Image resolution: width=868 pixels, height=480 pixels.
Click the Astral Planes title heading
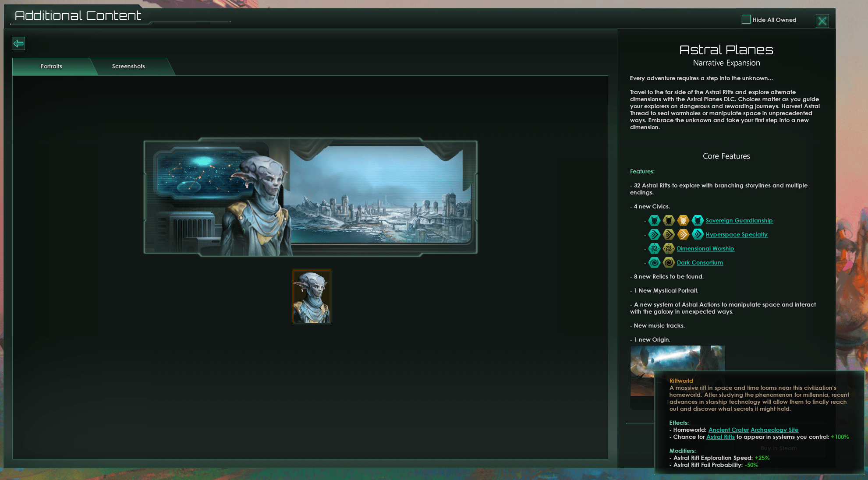click(x=726, y=50)
